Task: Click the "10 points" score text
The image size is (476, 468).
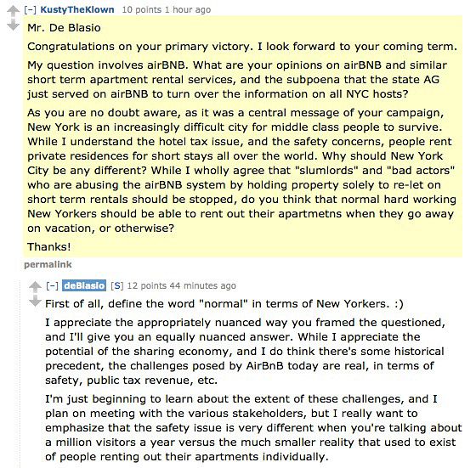Action: [x=141, y=9]
